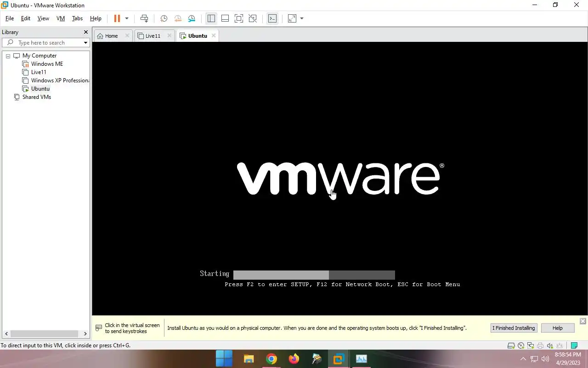Open the taskbar network status icon
The width and height of the screenshot is (588, 368).
coord(534,359)
